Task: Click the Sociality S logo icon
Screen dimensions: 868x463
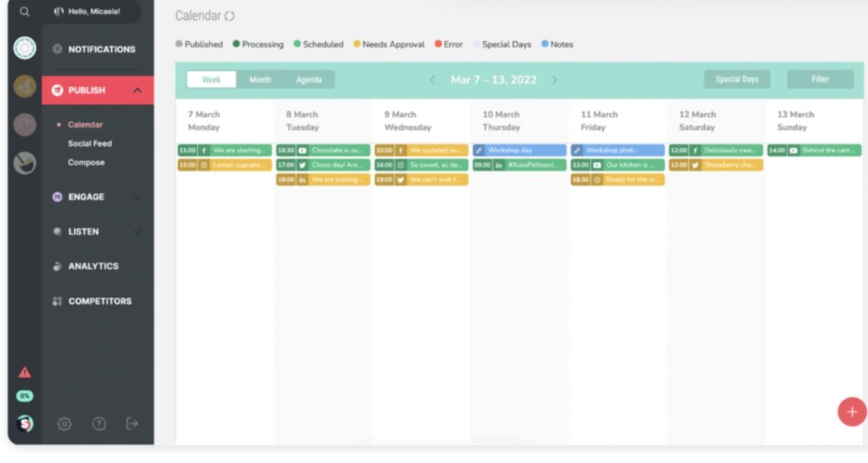Action: (25, 423)
